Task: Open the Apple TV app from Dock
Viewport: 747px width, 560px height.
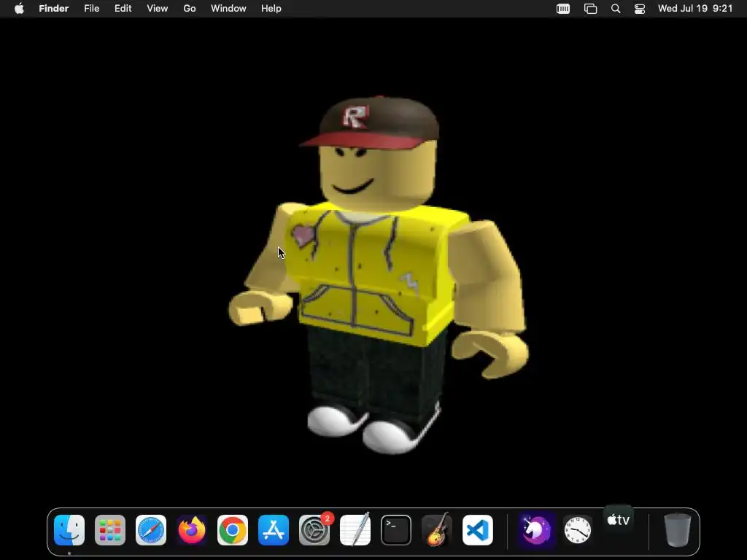Action: click(619, 521)
